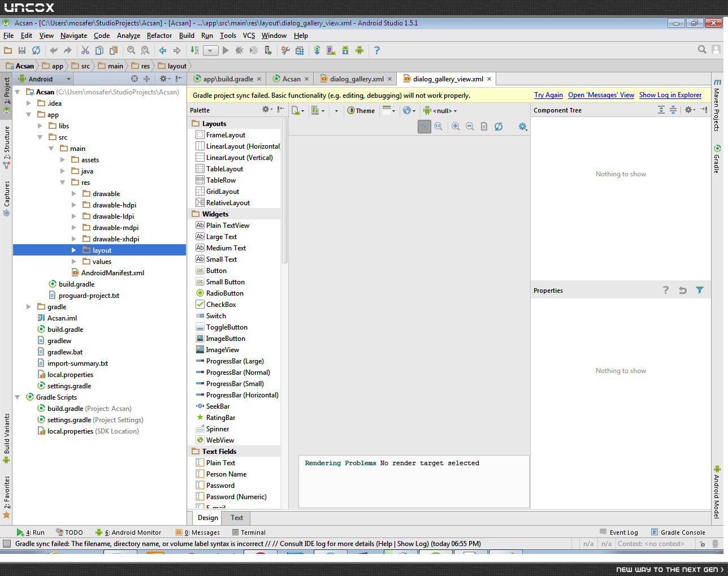
Task: Open the AVD Manager toolbar icon
Action: pos(331,50)
